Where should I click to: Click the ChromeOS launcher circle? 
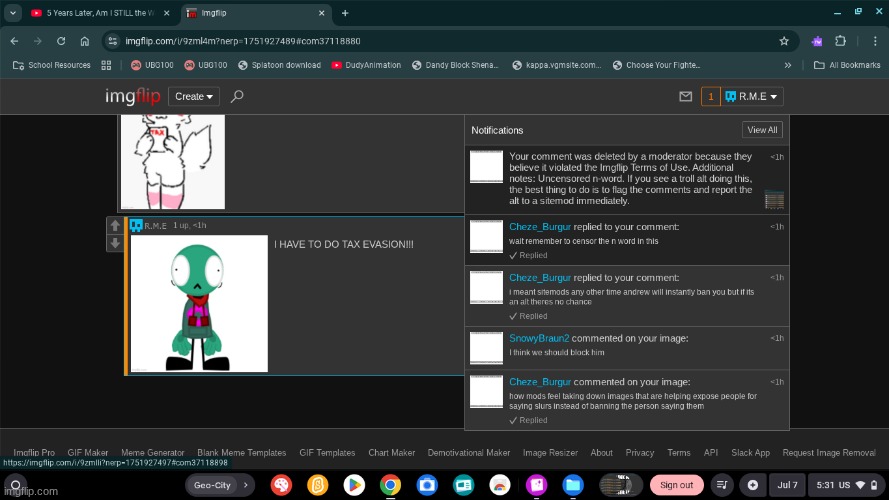pos(15,485)
